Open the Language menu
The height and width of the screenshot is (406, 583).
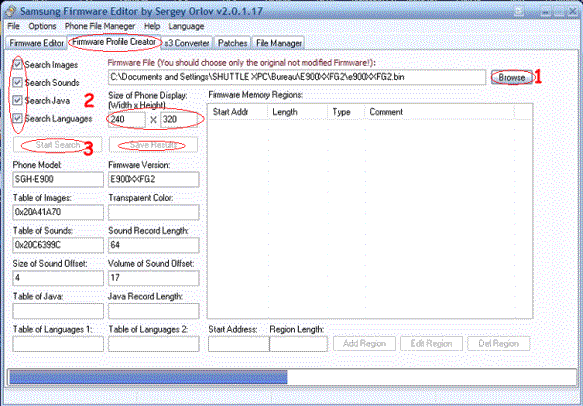186,26
